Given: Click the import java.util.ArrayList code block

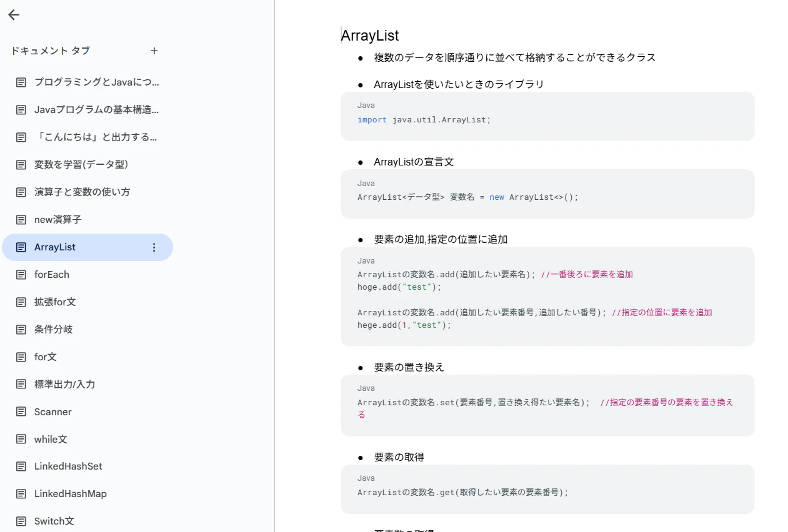Looking at the screenshot, I should coord(547,116).
